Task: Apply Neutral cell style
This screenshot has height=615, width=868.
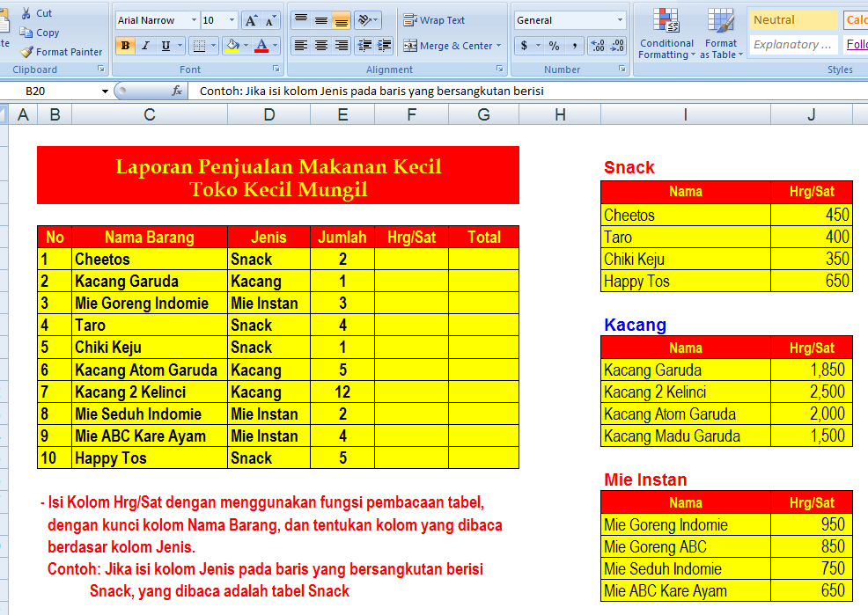Action: [x=792, y=20]
